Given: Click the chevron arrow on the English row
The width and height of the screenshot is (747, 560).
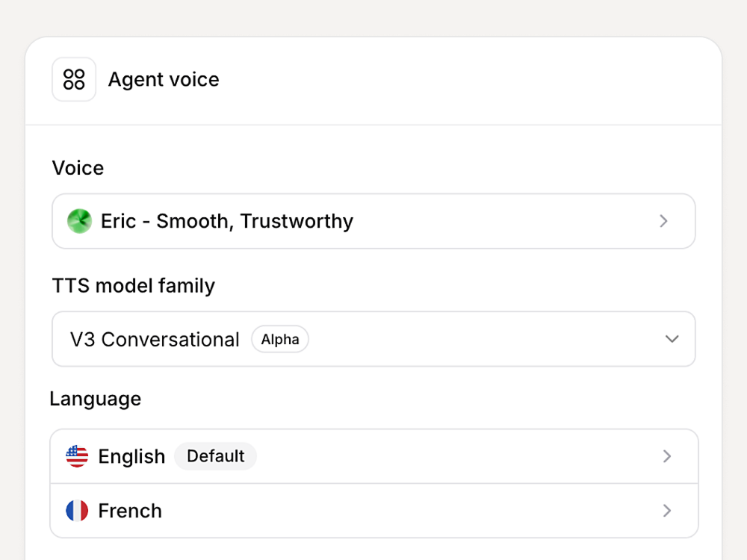Looking at the screenshot, I should click(667, 456).
